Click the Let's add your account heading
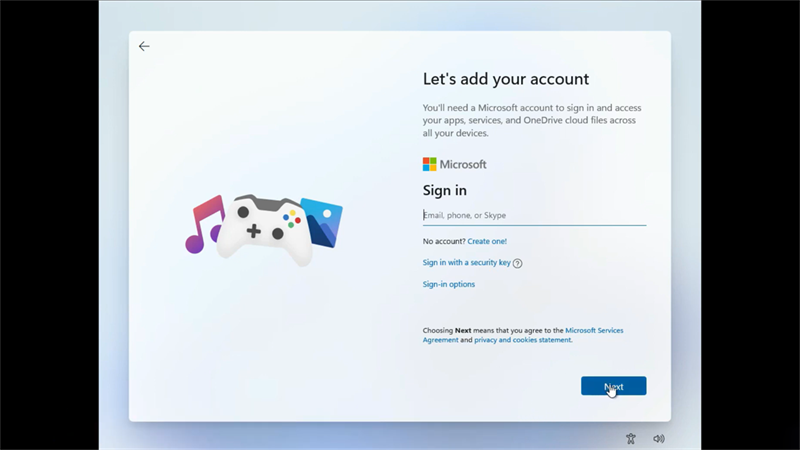 506,79
